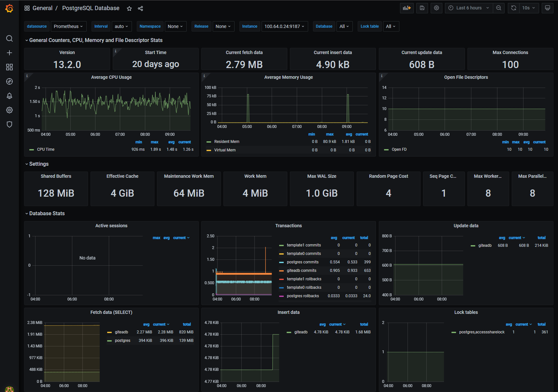Viewport: 558px width, 392px height.
Task: Open the datasource Prometheus dropdown
Action: click(x=68, y=26)
